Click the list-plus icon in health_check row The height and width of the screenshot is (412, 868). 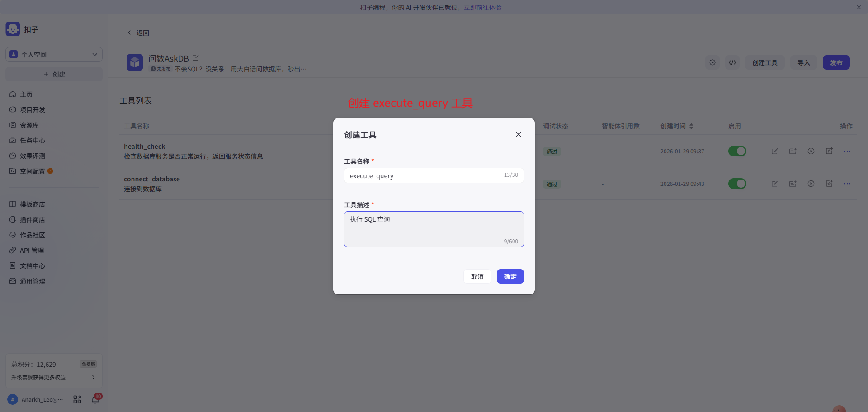tap(793, 151)
